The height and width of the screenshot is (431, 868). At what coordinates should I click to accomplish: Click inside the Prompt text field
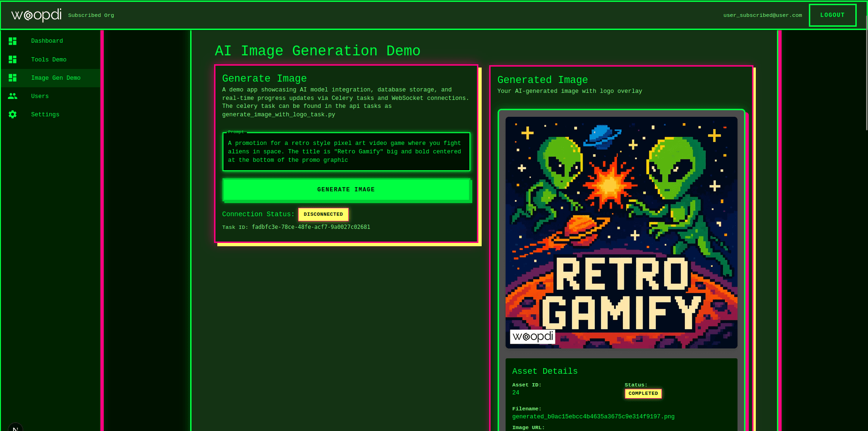click(x=346, y=151)
